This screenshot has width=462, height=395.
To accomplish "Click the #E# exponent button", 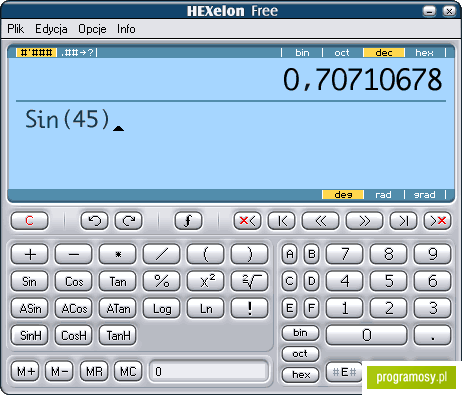I will pos(344,372).
